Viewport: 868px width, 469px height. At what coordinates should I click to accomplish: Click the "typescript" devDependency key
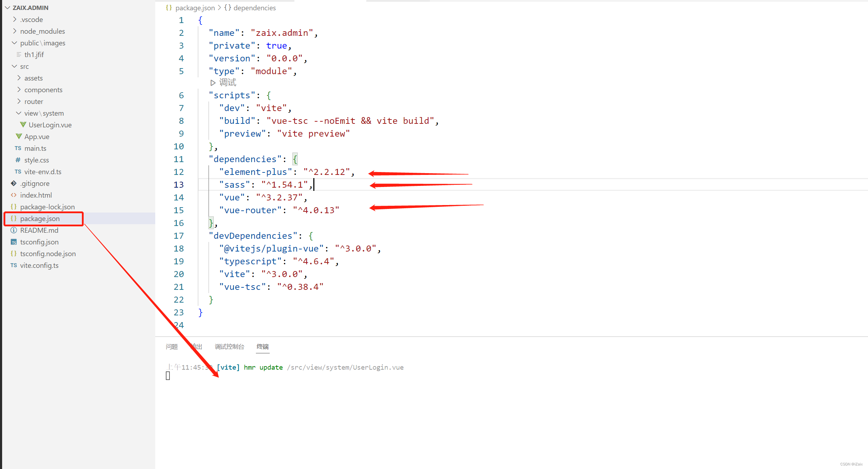(x=250, y=261)
